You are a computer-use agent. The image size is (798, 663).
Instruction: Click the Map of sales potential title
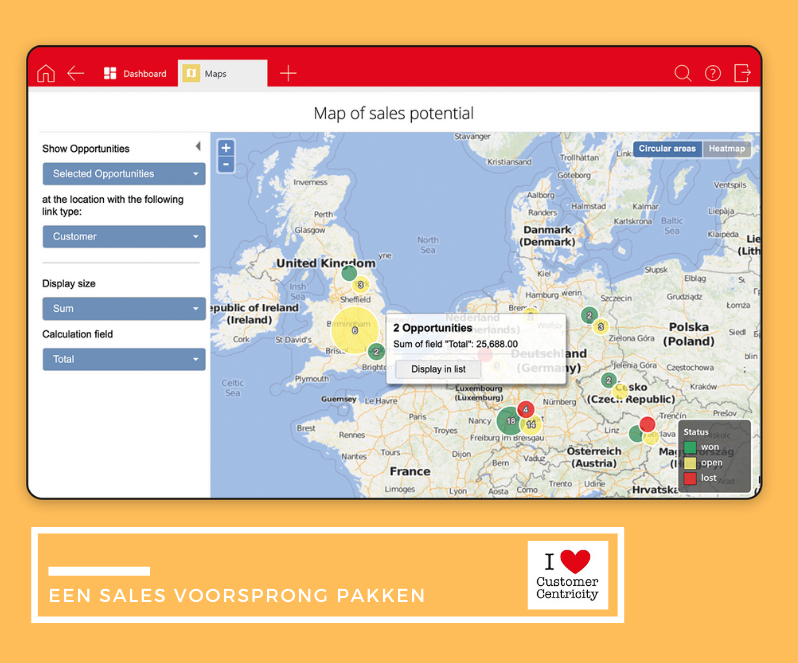[x=393, y=113]
